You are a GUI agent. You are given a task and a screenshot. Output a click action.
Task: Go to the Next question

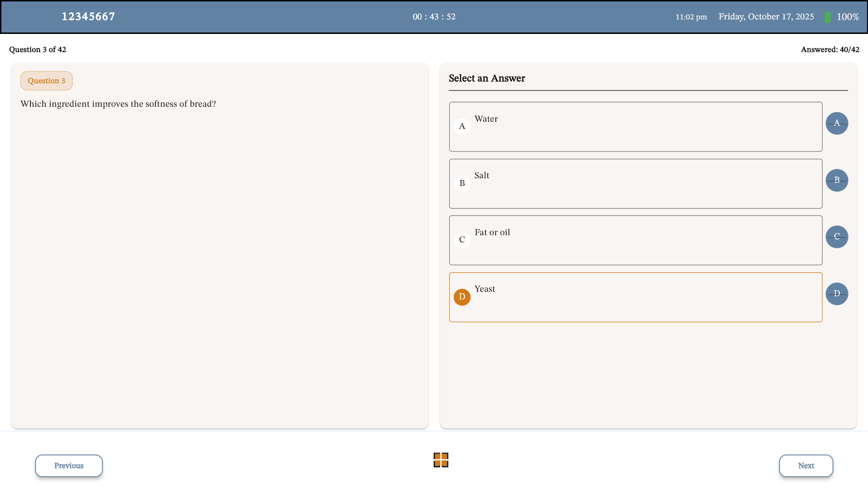pos(806,466)
